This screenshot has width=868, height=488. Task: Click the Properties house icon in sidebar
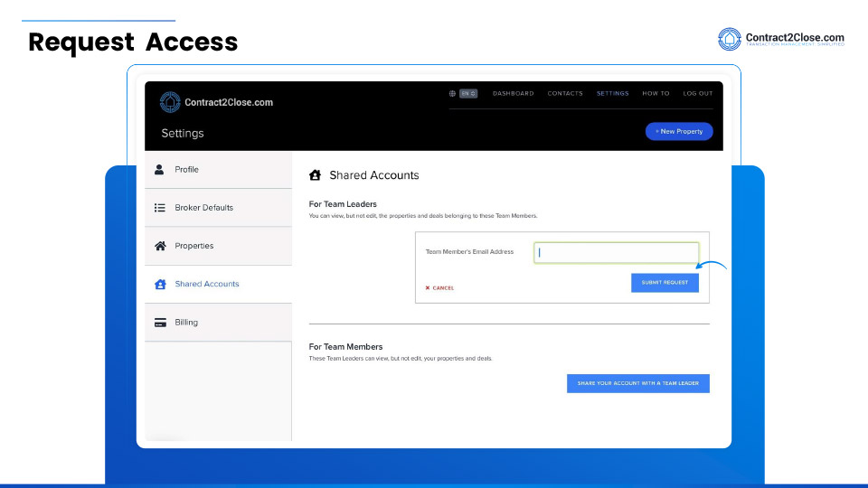[160, 246]
